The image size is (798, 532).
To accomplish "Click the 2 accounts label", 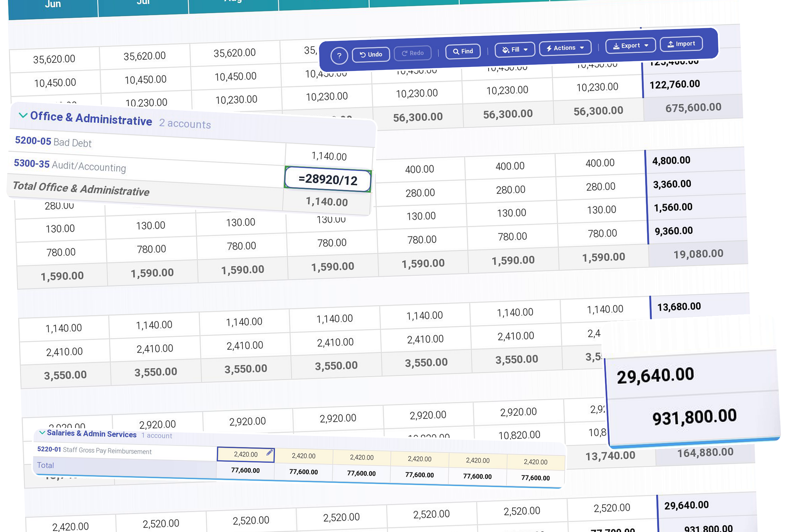I will [185, 123].
